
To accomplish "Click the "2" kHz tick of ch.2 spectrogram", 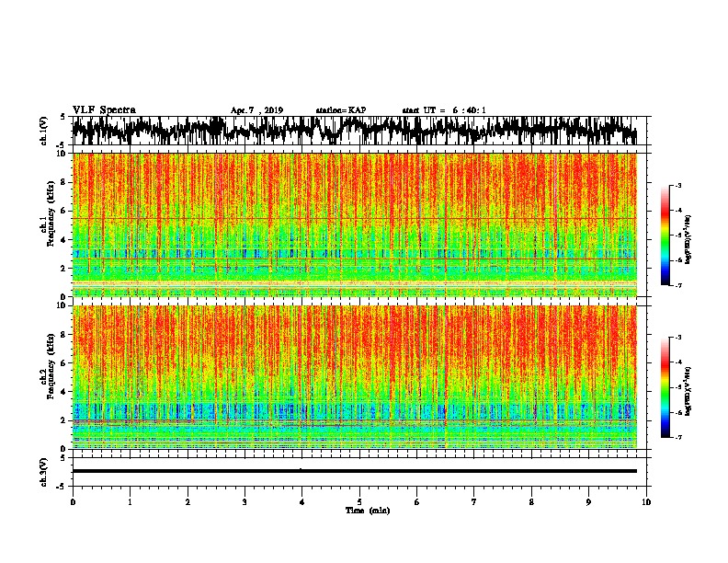I will pos(64,420).
